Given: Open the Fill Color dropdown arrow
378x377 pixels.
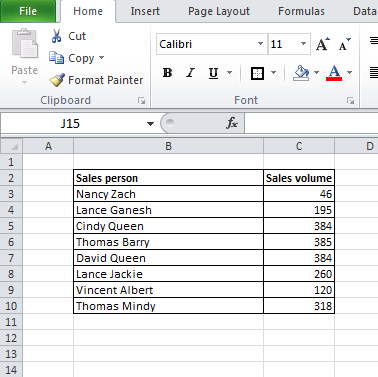Looking at the screenshot, I should point(316,73).
